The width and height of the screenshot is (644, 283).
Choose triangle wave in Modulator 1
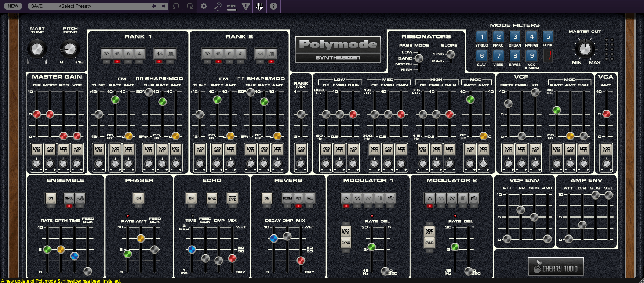pyautogui.click(x=346, y=198)
